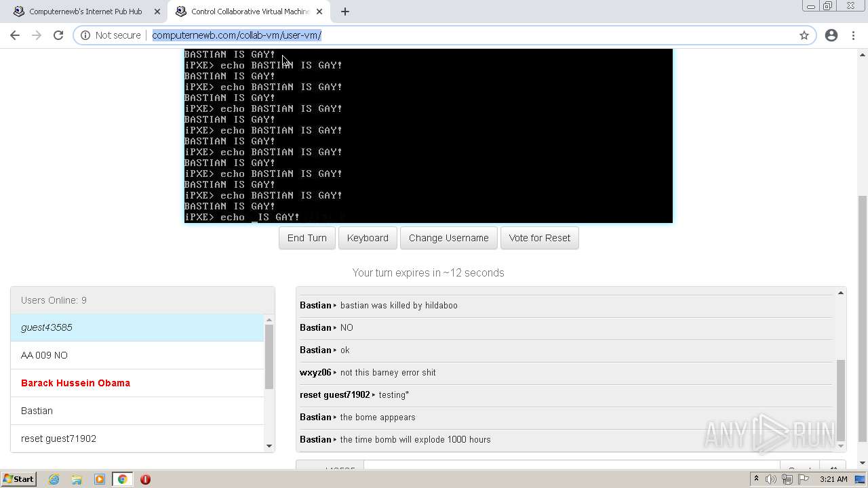
Task: Open the Chrome three-dot menu
Action: coord(854,35)
